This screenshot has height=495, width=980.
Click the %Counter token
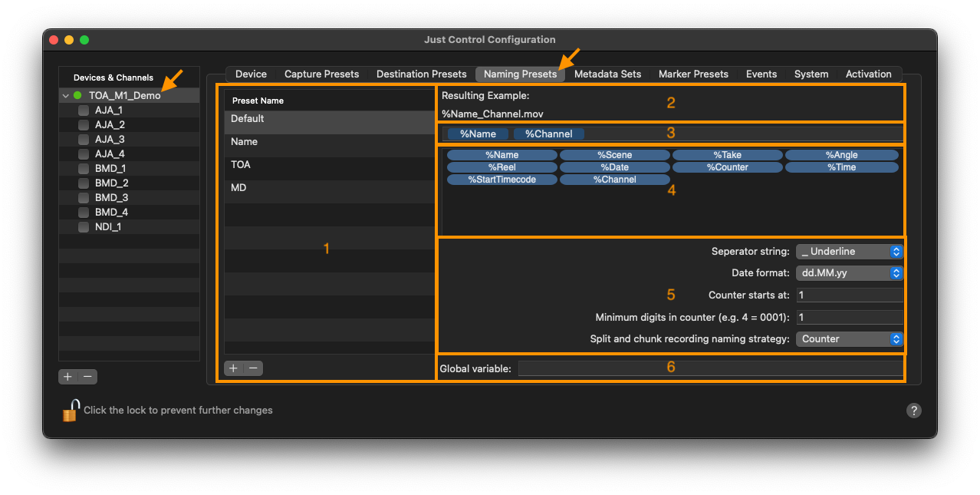pyautogui.click(x=728, y=167)
